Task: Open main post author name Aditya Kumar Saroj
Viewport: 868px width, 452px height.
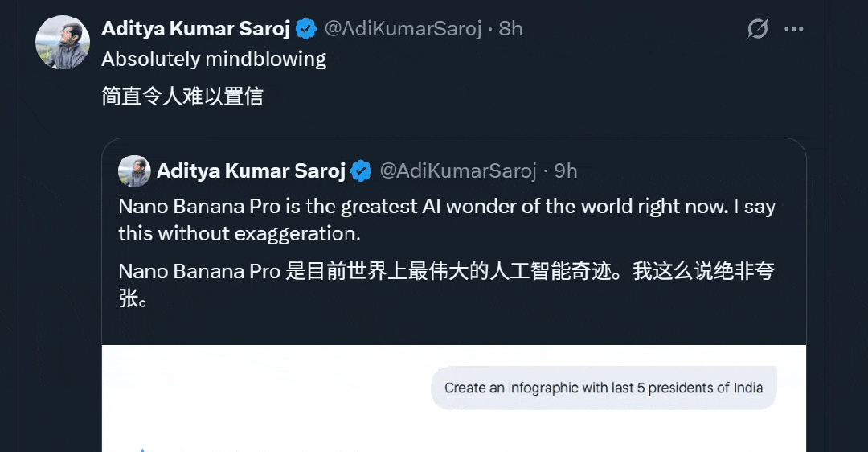Action: click(x=196, y=29)
